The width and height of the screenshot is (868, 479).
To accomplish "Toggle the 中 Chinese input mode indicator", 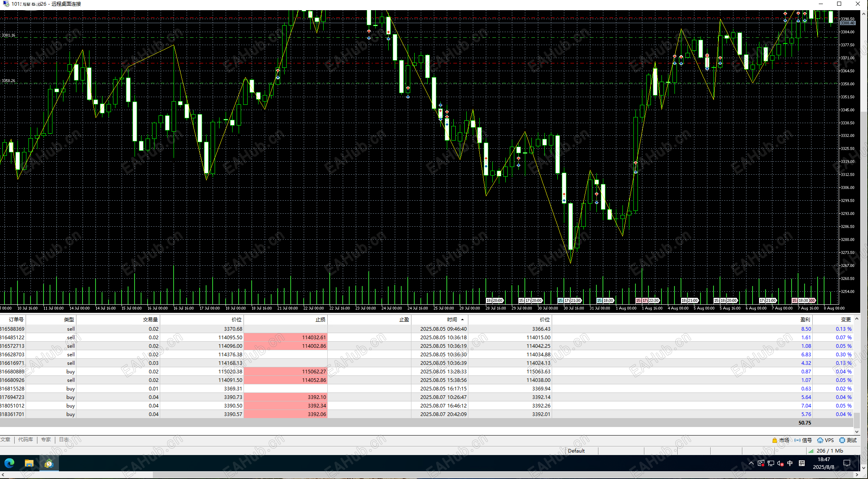I will pyautogui.click(x=790, y=464).
